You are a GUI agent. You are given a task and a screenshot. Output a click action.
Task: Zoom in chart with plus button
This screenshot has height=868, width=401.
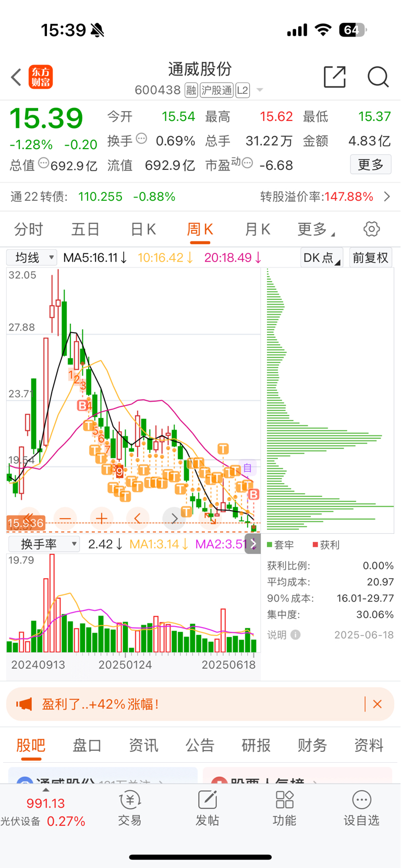coord(102,518)
